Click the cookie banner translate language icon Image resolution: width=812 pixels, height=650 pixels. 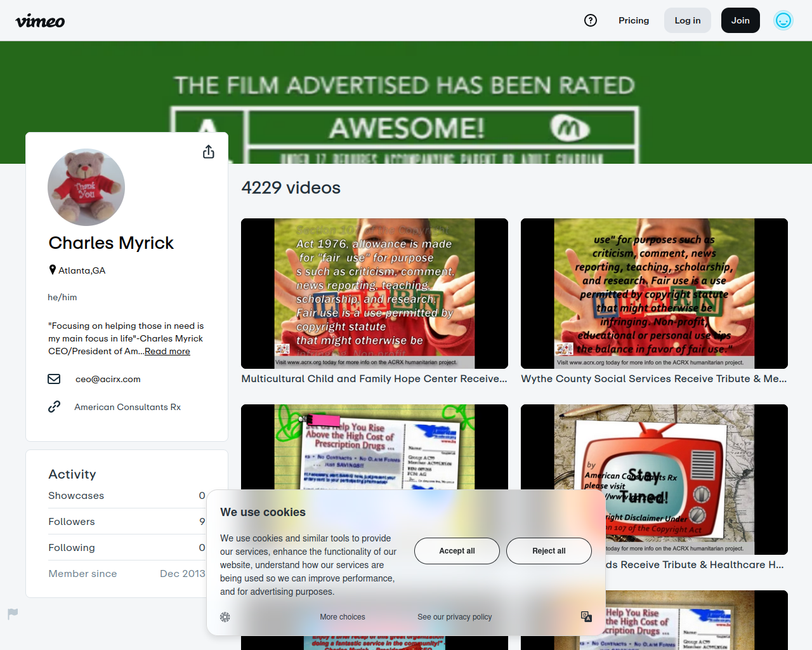[586, 617]
